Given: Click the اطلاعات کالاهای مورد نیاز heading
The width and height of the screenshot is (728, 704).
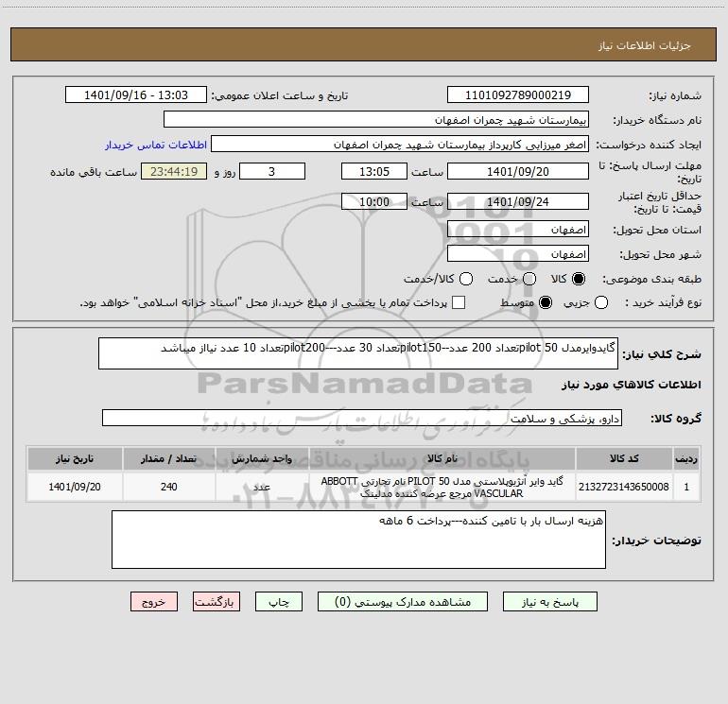Looking at the screenshot, I should click(632, 385).
